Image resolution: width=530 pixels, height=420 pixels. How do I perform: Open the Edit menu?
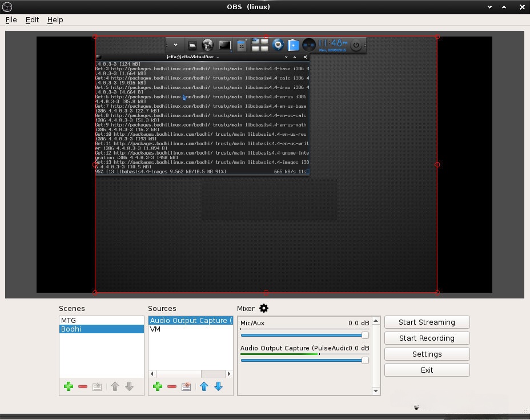[32, 20]
